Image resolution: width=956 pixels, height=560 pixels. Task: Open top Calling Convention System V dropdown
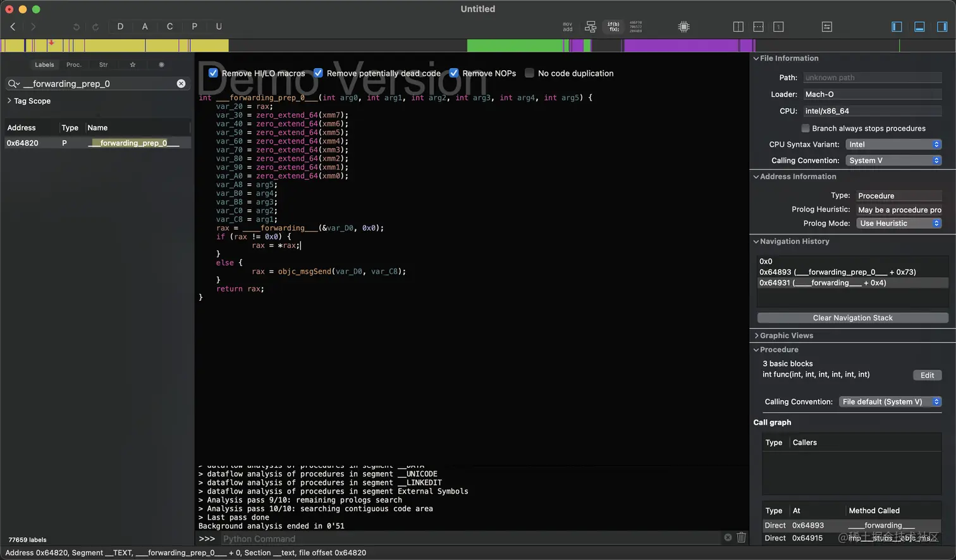tap(894, 161)
